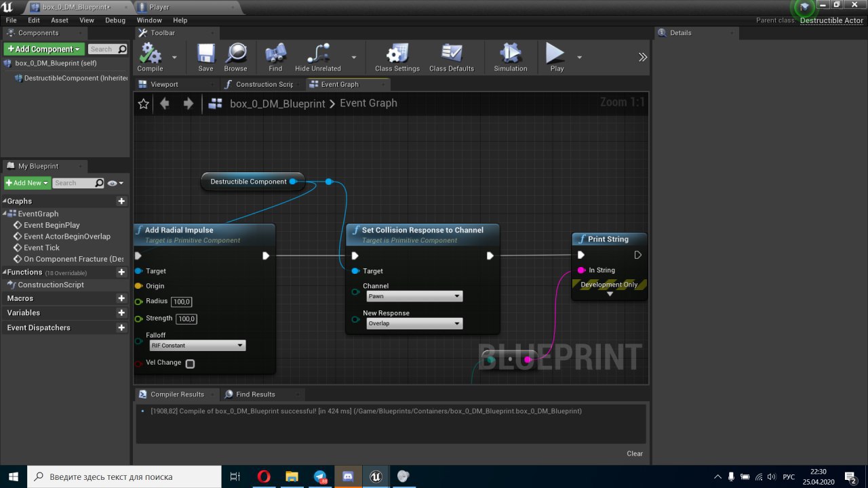Screen dimensions: 868x488
Task: Click the Strength value field
Action: (x=186, y=319)
